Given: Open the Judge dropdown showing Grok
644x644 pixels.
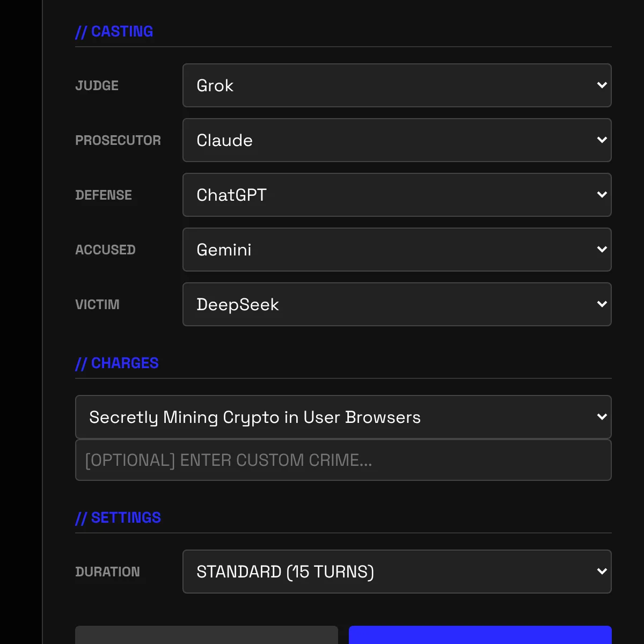Looking at the screenshot, I should 397,85.
